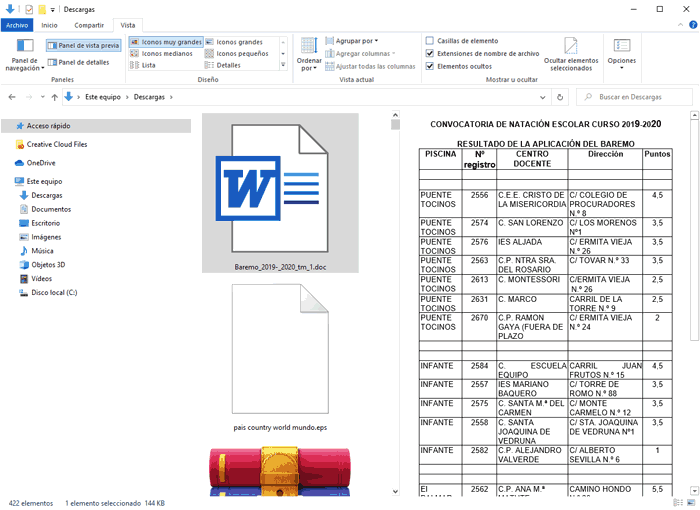700x510 pixels.
Task: Switch to Lista layout
Action: point(143,65)
